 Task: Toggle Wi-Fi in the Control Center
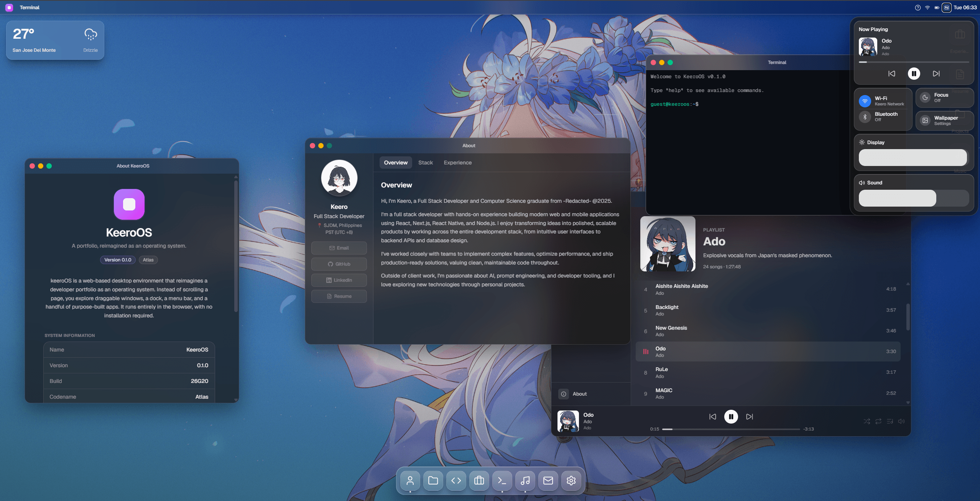tap(865, 101)
